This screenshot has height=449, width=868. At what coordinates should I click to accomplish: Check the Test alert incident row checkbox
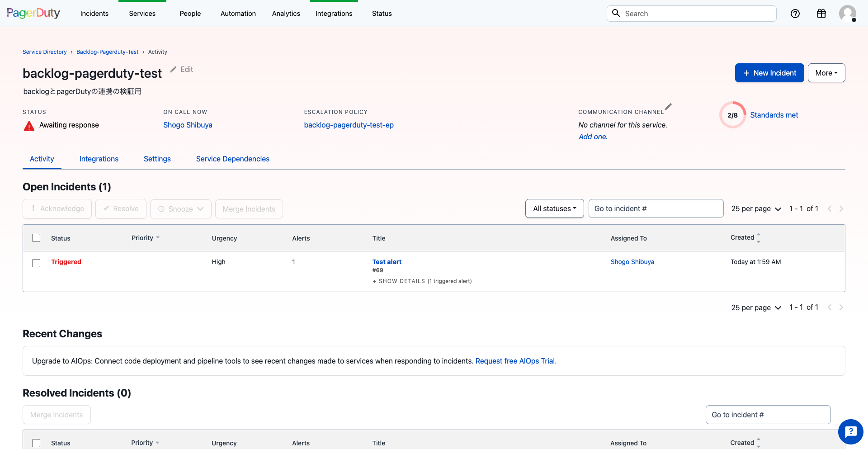click(x=36, y=263)
